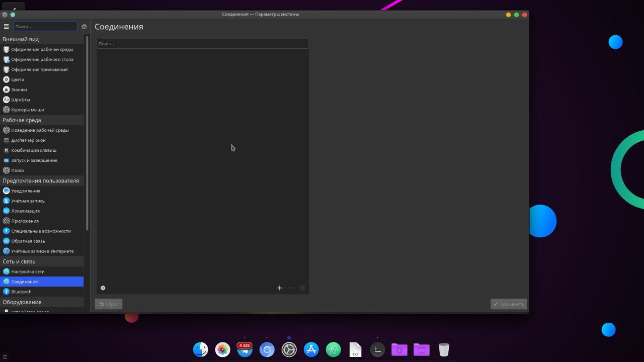Focus the sidebar search field
The image size is (644, 362).
(45, 27)
